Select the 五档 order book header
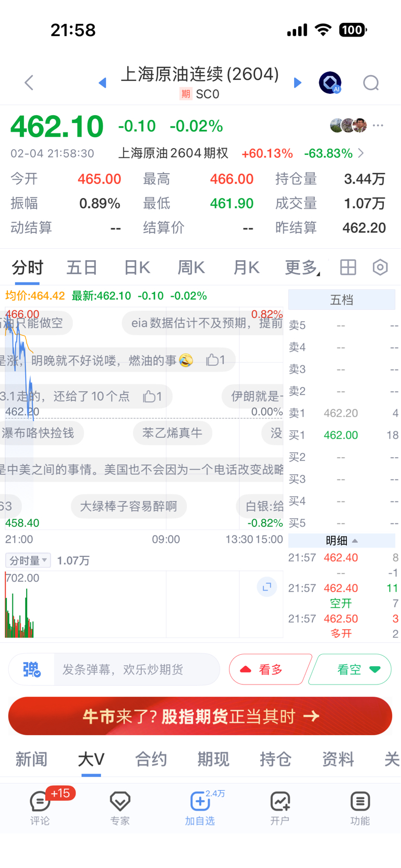This screenshot has height=868, width=401. click(342, 300)
